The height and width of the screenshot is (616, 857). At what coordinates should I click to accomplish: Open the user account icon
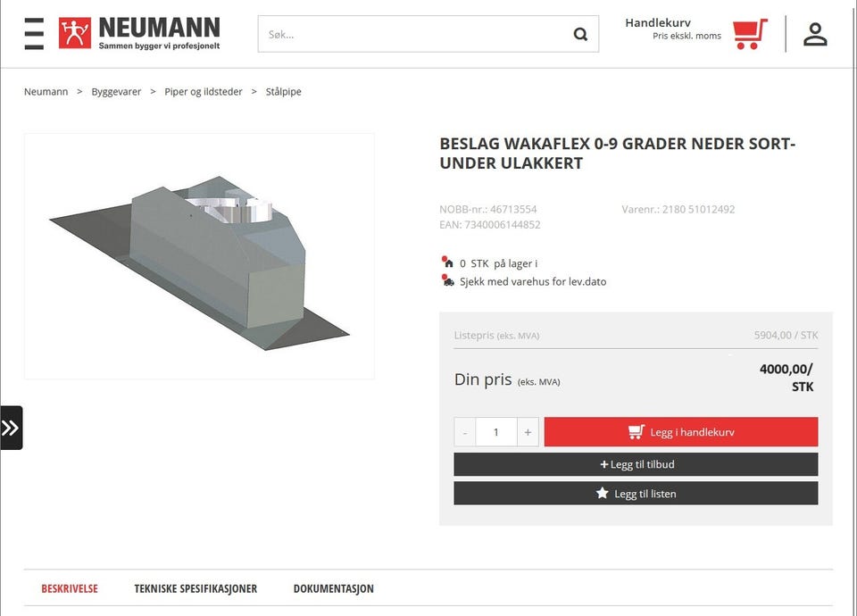[815, 34]
